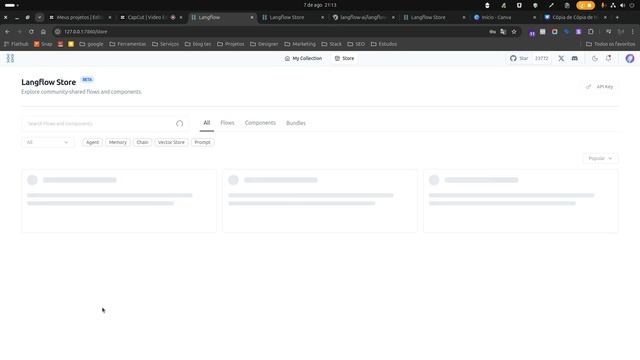Screen dimensions: 640x360
Task: Click the Langflow logo icon
Action: pos(10,58)
